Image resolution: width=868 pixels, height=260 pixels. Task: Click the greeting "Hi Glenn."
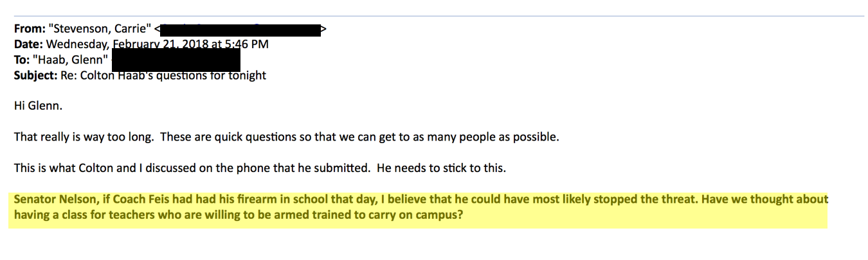tap(38, 106)
